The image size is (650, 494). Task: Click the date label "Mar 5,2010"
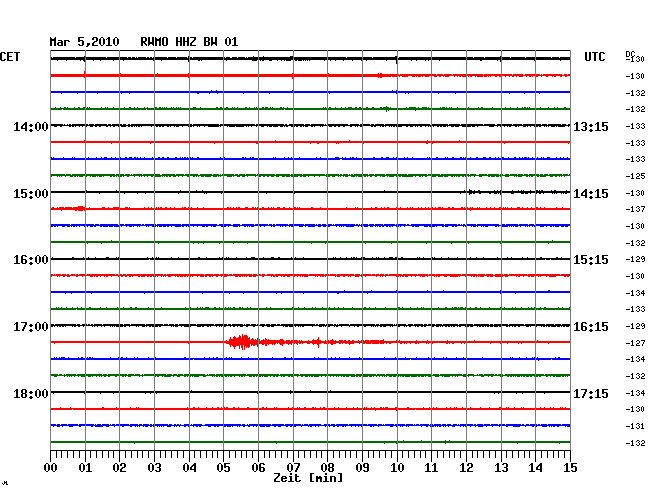(x=84, y=42)
